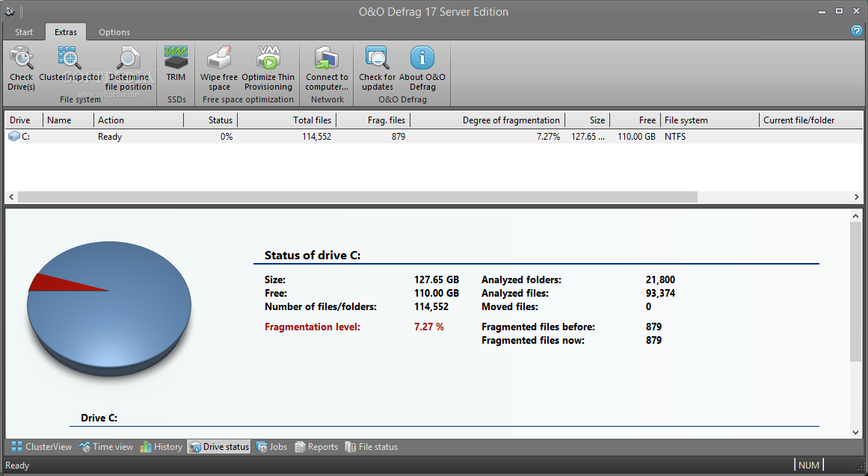Image resolution: width=868 pixels, height=476 pixels.
Task: Click the File system column header
Action: click(710, 120)
